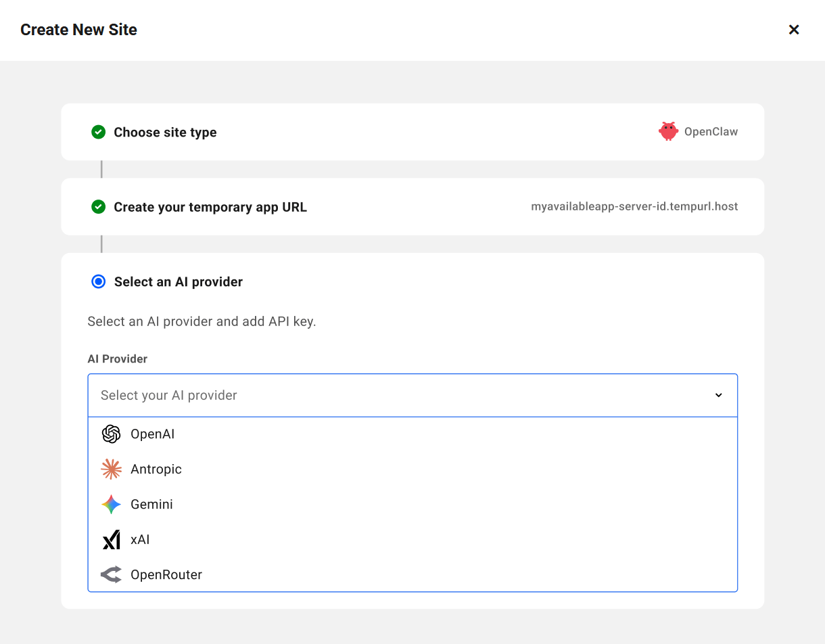
Task: Select the AI provider step radio indicator
Action: (x=99, y=281)
